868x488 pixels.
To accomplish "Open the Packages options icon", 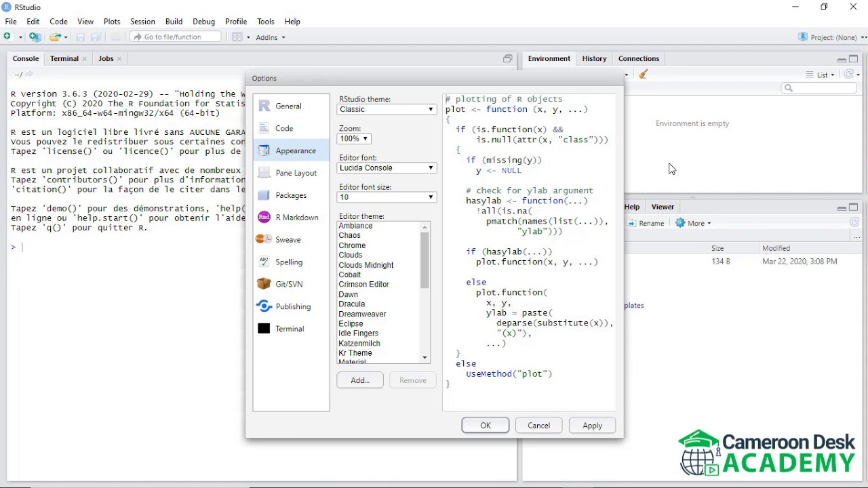I will 264,195.
